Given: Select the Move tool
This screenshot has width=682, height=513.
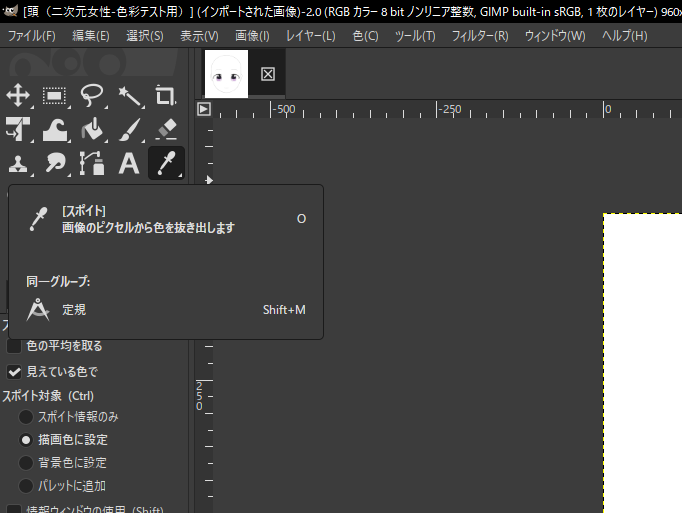Looking at the screenshot, I should click(x=18, y=95).
